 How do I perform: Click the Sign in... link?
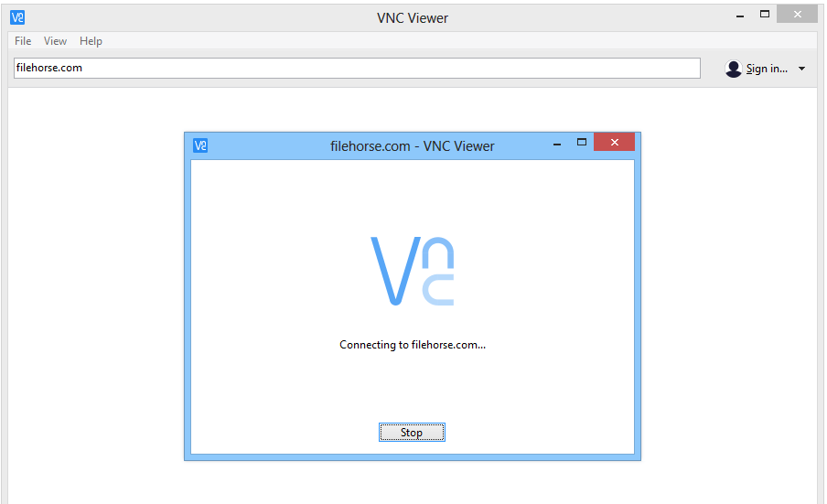coord(767,69)
